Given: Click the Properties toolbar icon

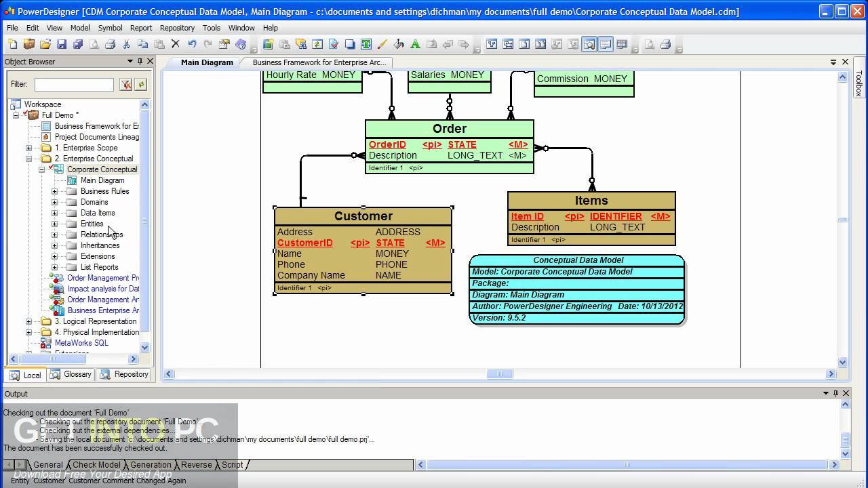Looking at the screenshot, I should [x=224, y=44].
